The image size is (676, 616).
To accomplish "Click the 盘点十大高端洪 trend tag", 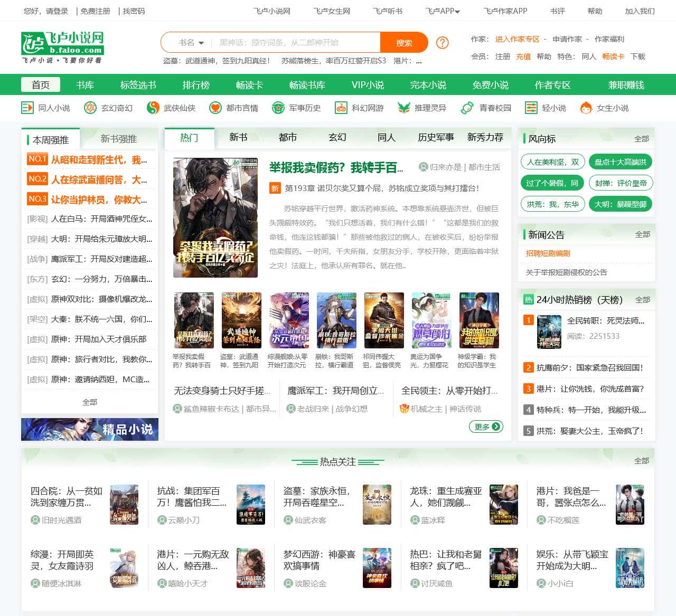I will coord(621,162).
